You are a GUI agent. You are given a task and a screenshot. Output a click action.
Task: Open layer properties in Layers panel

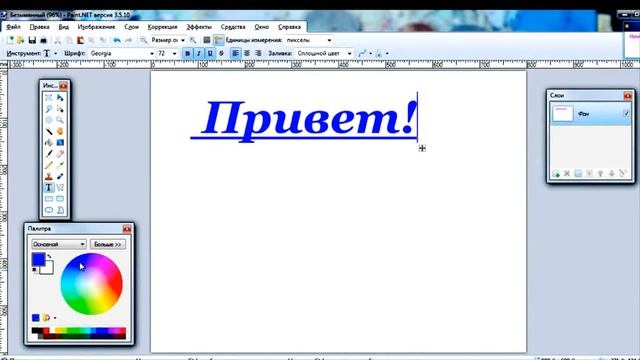[622, 173]
